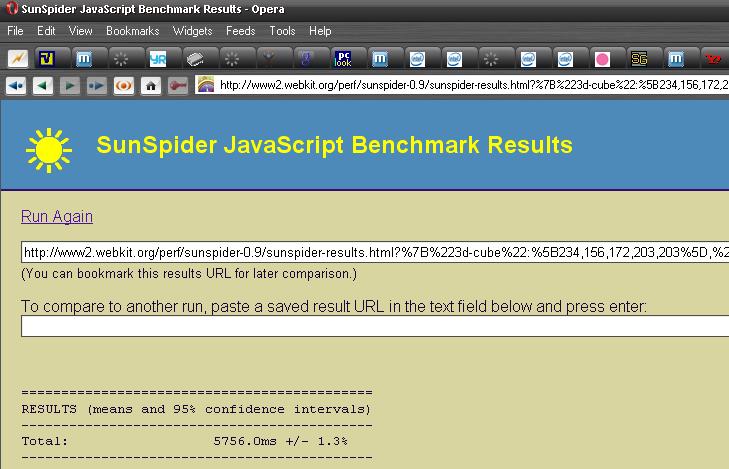
Task: Open the Edit menu
Action: tap(46, 31)
